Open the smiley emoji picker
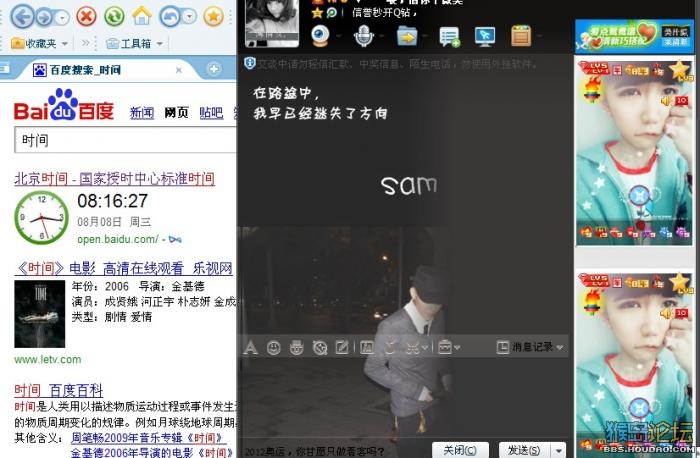The width and height of the screenshot is (700, 458). (x=274, y=347)
